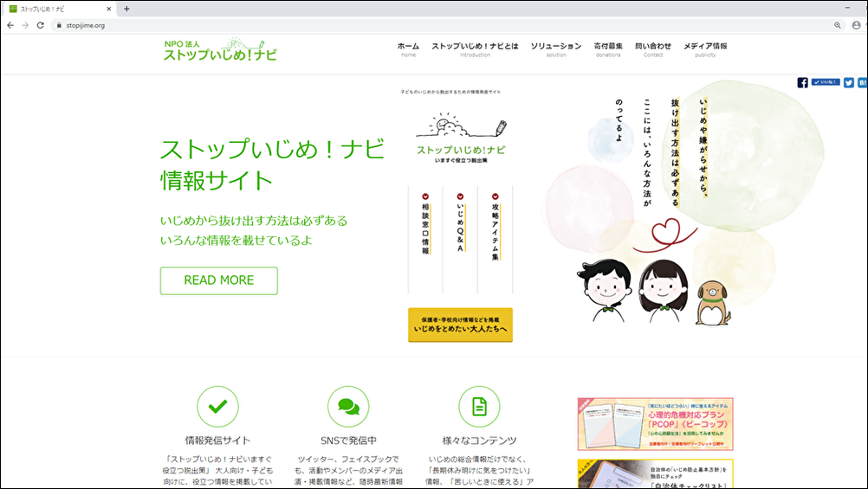Open the PCOP 心理的危機対応プラン banner

pyautogui.click(x=656, y=424)
